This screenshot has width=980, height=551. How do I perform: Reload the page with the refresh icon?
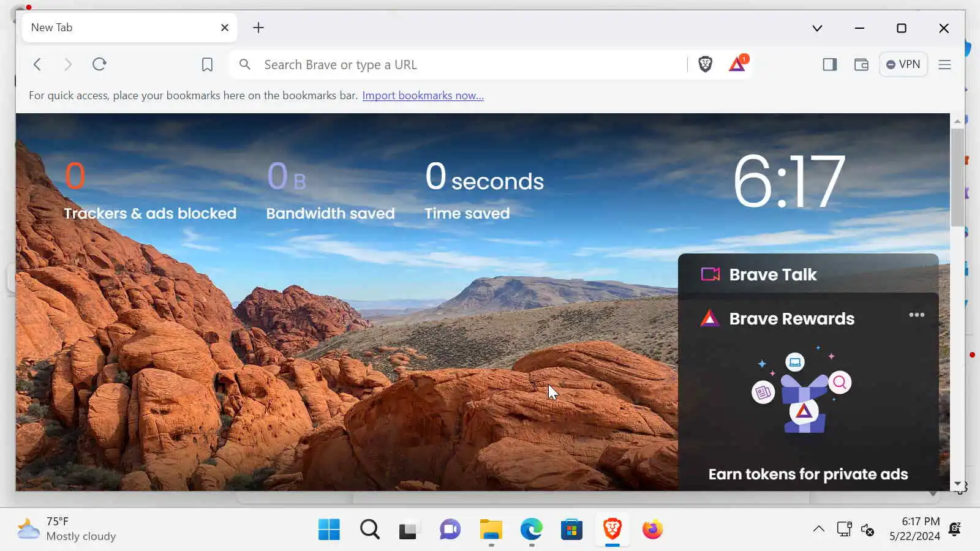pyautogui.click(x=99, y=64)
